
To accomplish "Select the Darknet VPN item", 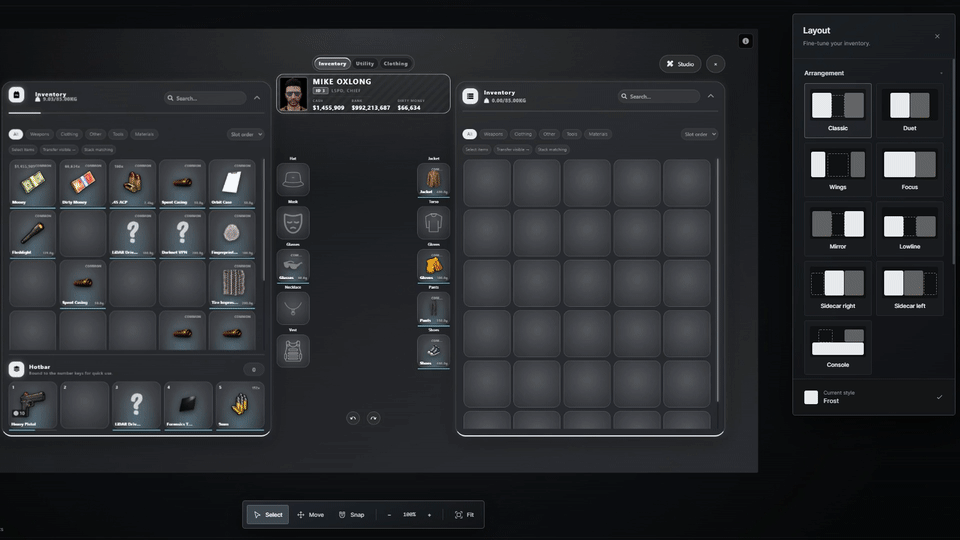I will point(182,234).
